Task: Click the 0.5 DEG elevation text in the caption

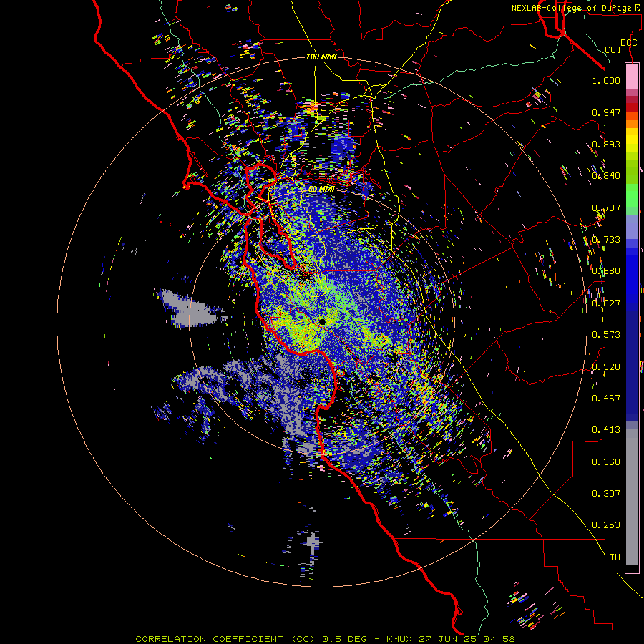Action: point(345,639)
